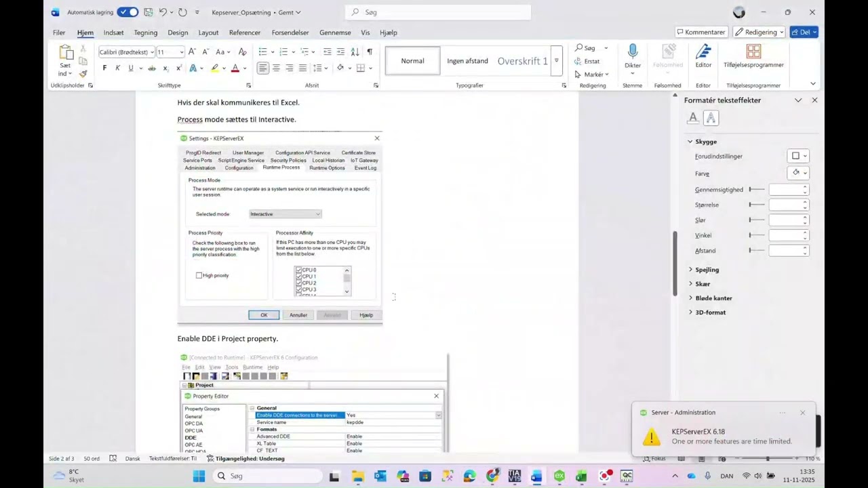
Task: Apply italic with the K button
Action: 117,68
